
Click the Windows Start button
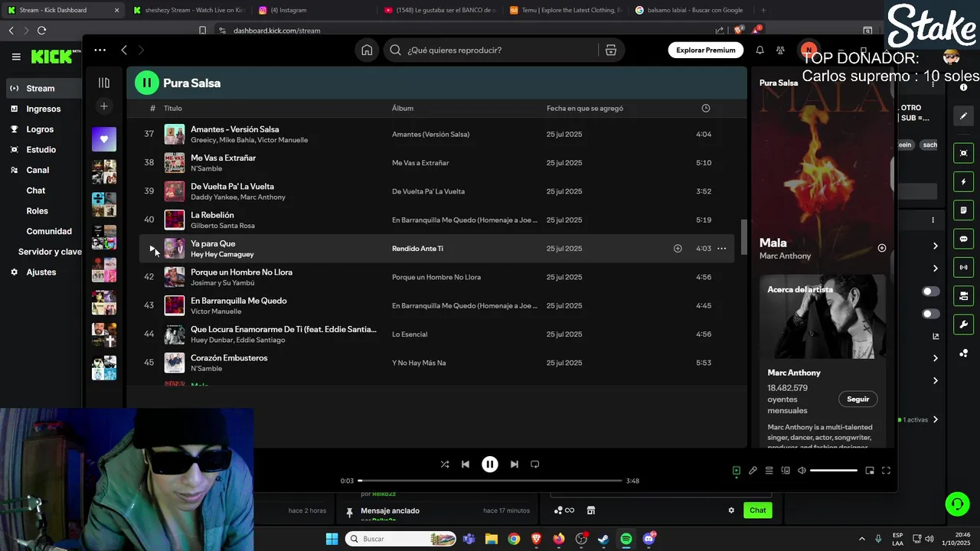tap(332, 539)
